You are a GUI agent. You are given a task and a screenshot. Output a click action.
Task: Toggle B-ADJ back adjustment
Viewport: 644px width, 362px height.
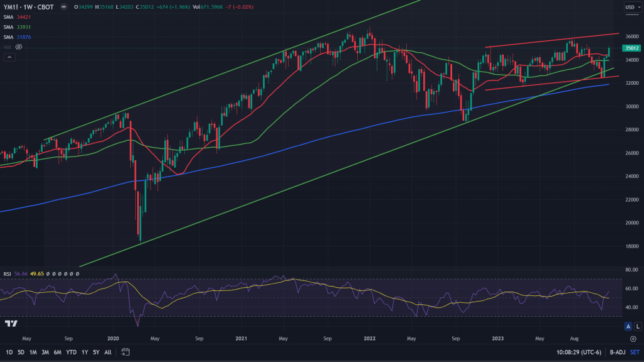618,352
